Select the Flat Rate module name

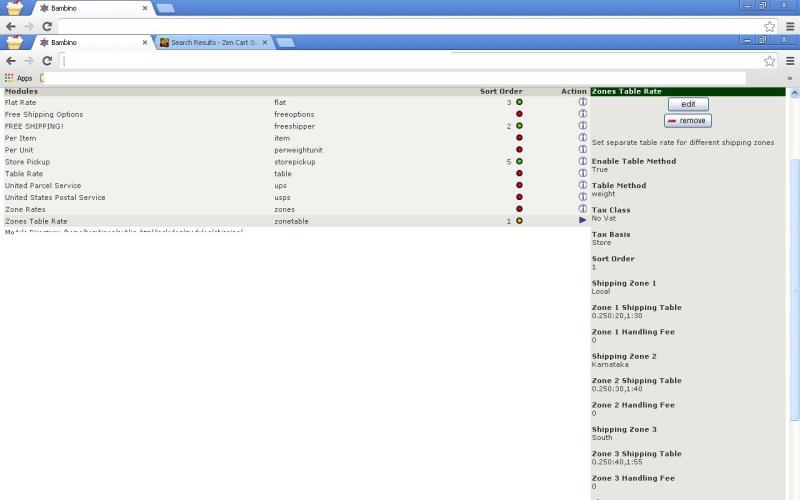20,103
